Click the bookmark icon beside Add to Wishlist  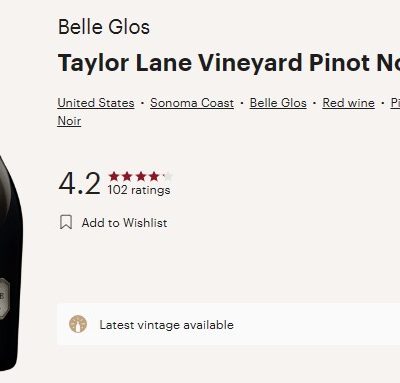[x=66, y=222]
